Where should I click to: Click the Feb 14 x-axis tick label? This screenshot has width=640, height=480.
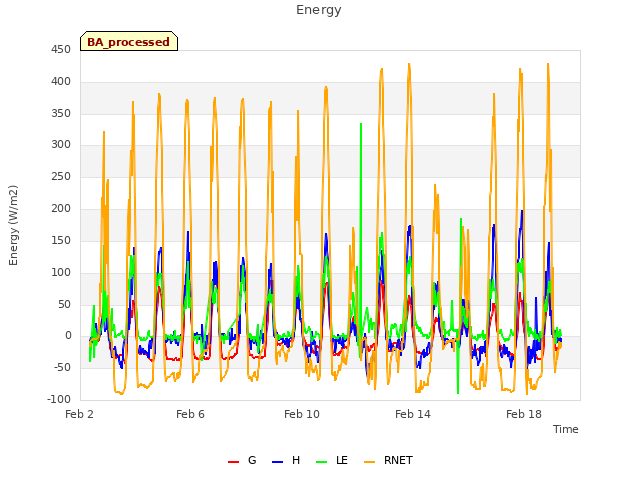(x=413, y=414)
